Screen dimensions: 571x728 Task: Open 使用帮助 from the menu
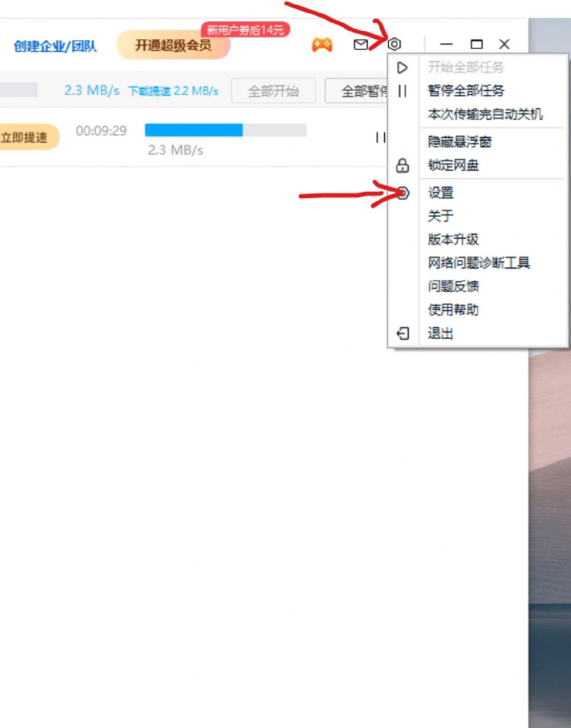[453, 310]
